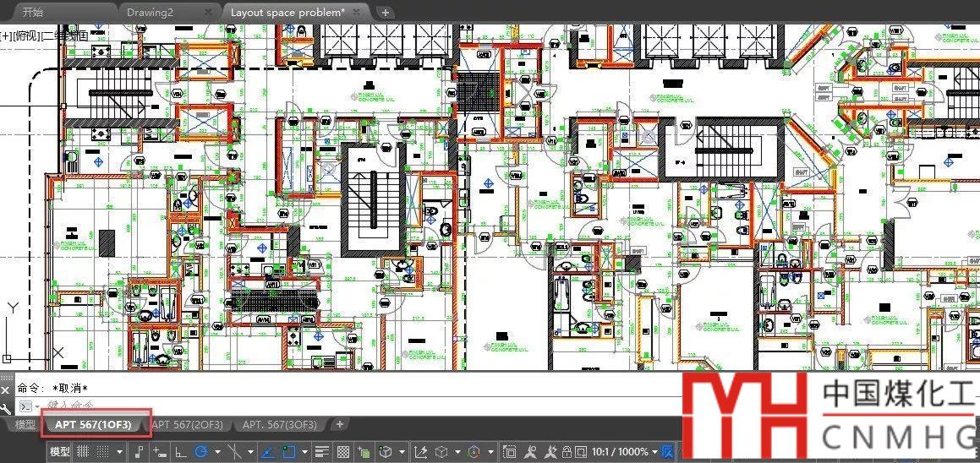This screenshot has width=980, height=463.
Task: Click the object snap tracking icon
Action: (267, 452)
